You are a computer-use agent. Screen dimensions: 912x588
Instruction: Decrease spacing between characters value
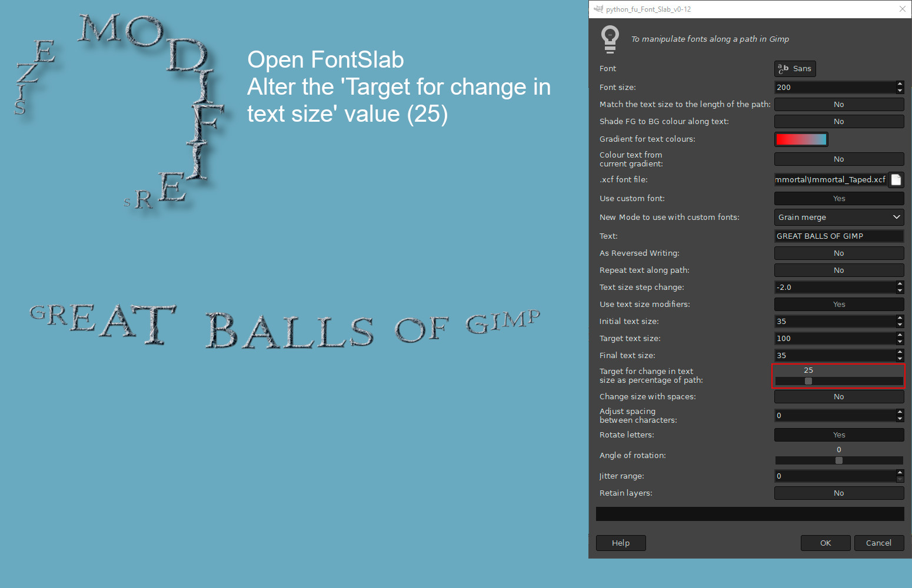[x=900, y=419]
